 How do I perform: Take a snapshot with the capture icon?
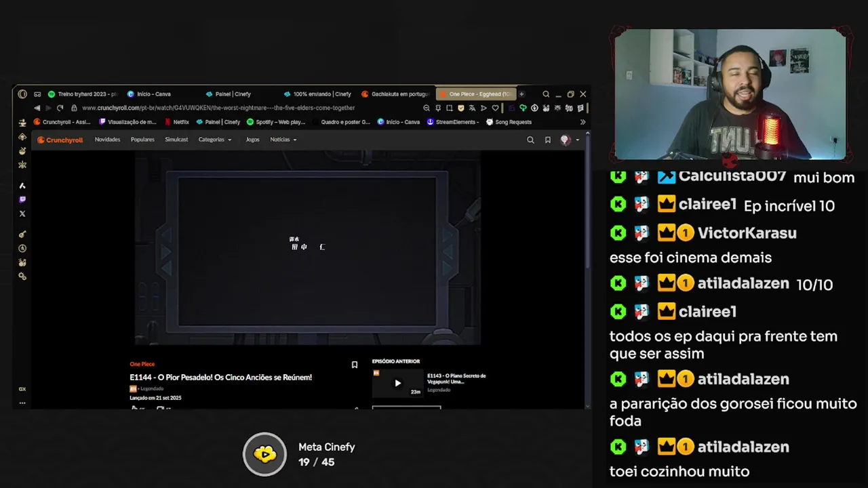[449, 108]
